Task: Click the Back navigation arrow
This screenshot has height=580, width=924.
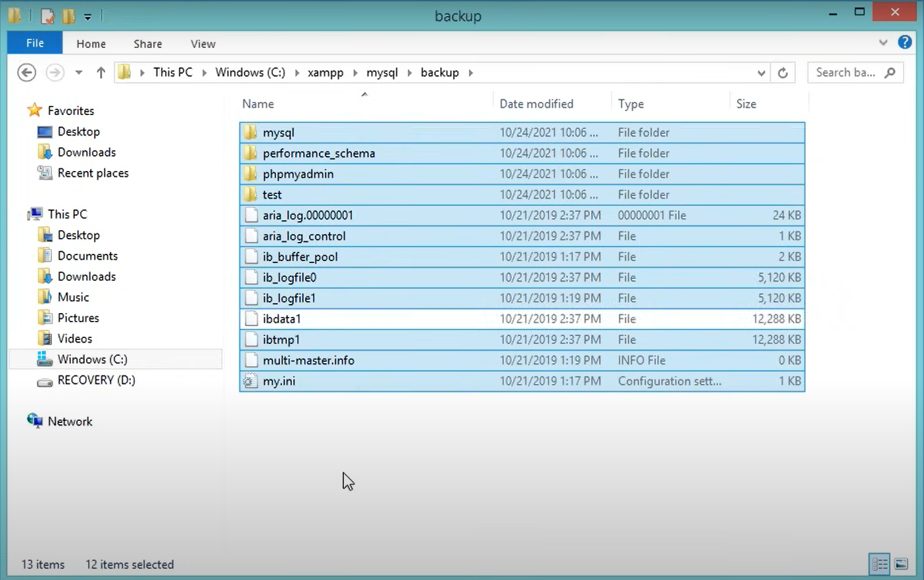Action: click(26, 72)
